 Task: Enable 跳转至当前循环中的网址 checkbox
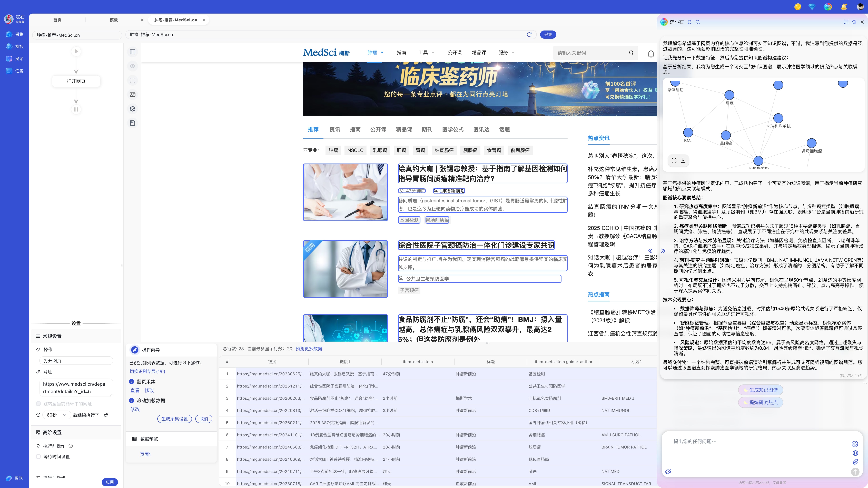pyautogui.click(x=38, y=403)
